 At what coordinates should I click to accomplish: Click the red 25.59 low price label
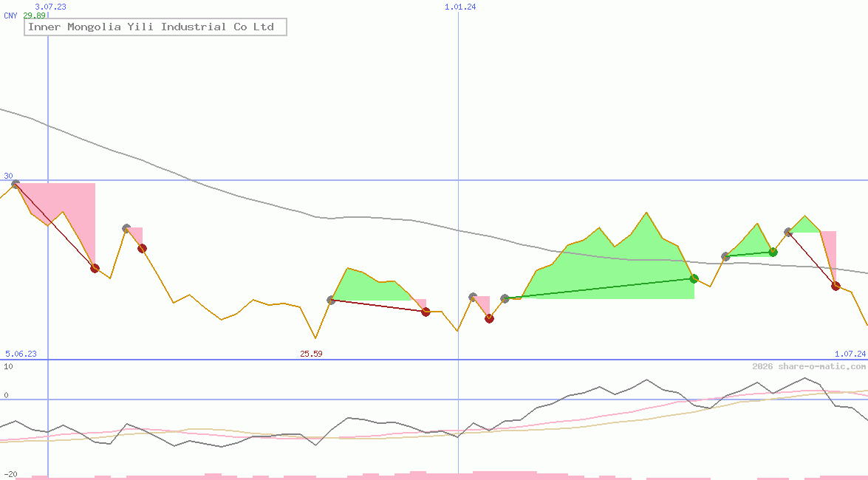pyautogui.click(x=311, y=354)
